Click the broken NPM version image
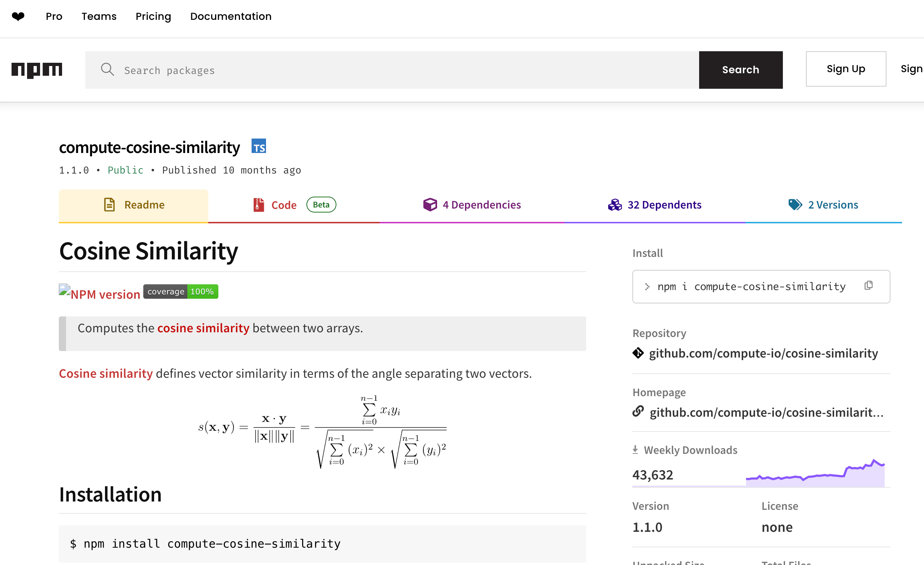This screenshot has height=565, width=924. tap(99, 294)
